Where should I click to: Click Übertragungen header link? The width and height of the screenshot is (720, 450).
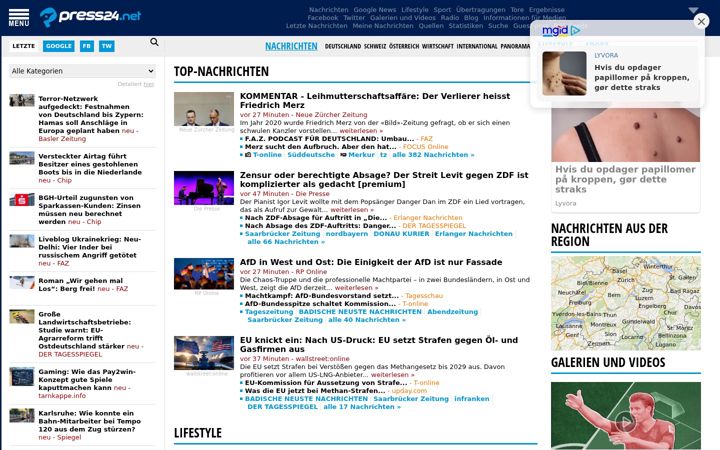click(480, 10)
